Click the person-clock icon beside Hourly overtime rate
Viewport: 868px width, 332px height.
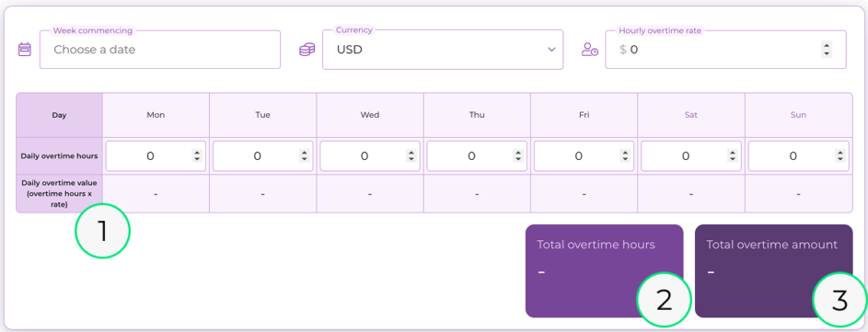(x=589, y=50)
